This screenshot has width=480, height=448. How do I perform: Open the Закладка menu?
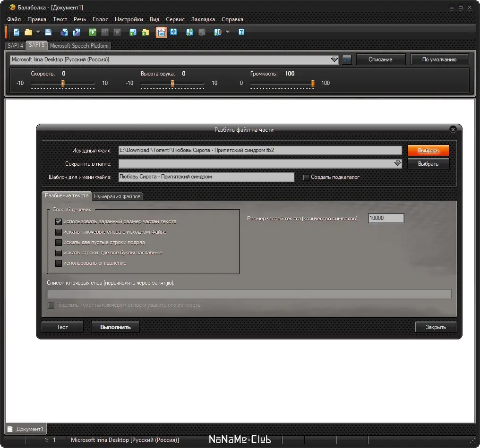pyautogui.click(x=203, y=19)
